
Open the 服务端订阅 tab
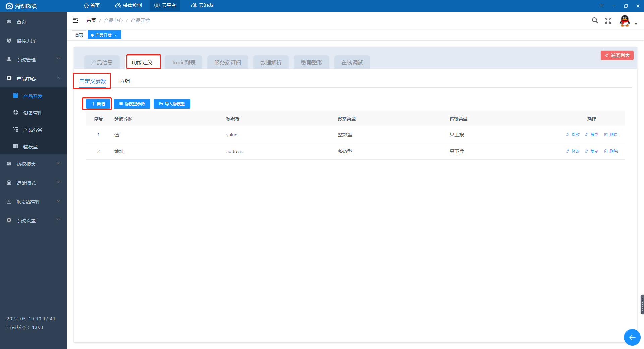228,62
